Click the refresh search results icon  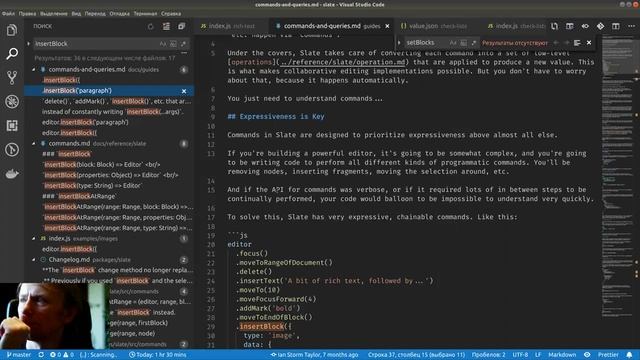click(151, 27)
